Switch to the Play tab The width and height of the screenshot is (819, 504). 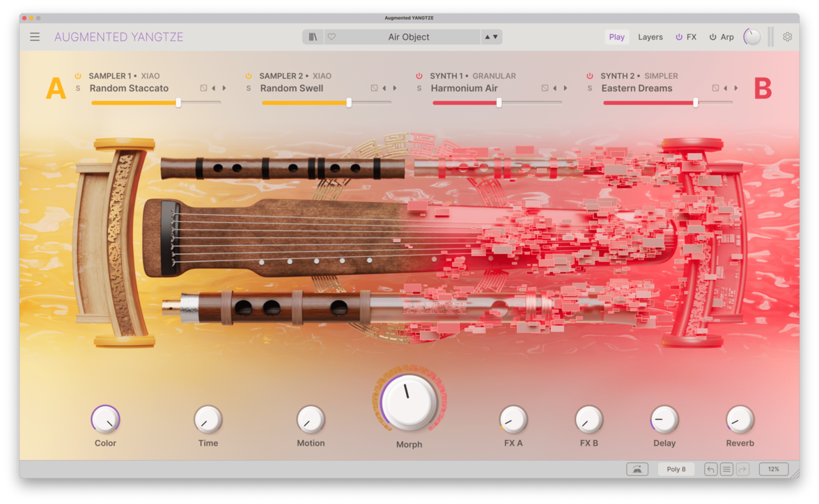616,37
